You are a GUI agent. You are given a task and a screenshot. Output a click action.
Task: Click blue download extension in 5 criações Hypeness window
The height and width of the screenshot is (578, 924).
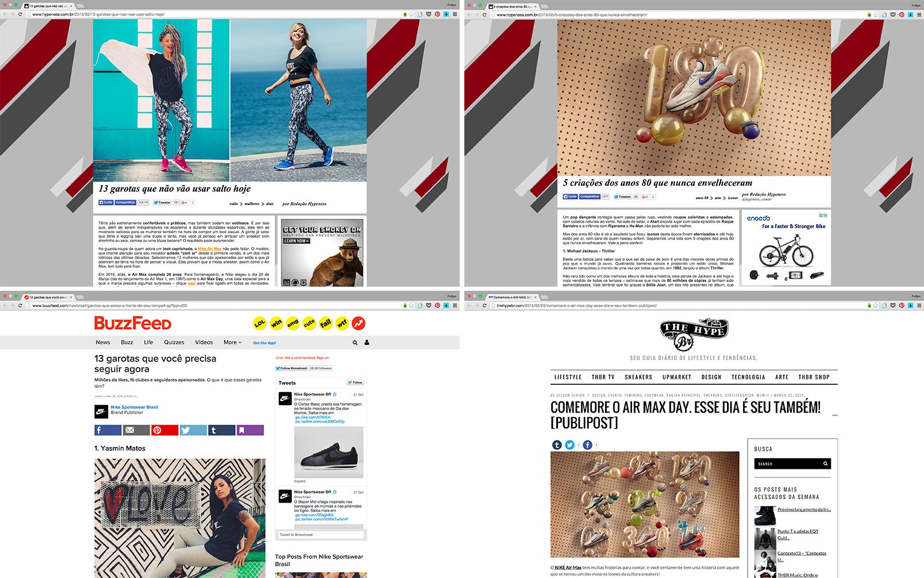pos(910,14)
